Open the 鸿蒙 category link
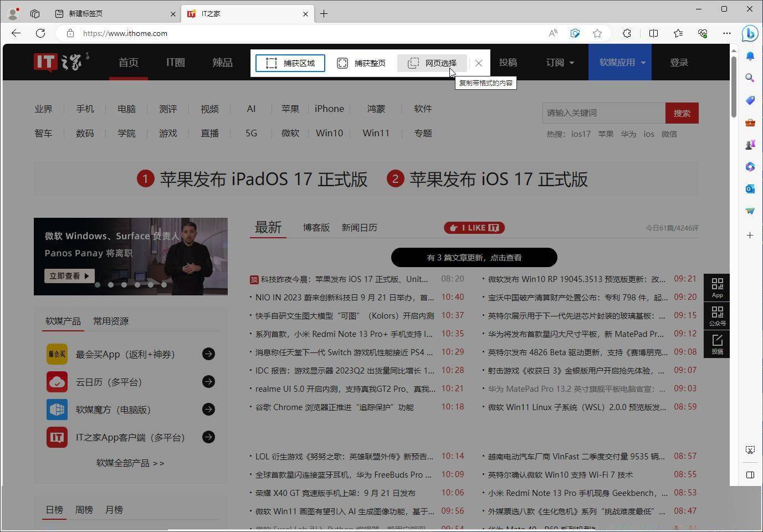This screenshot has height=532, width=763. click(x=376, y=109)
